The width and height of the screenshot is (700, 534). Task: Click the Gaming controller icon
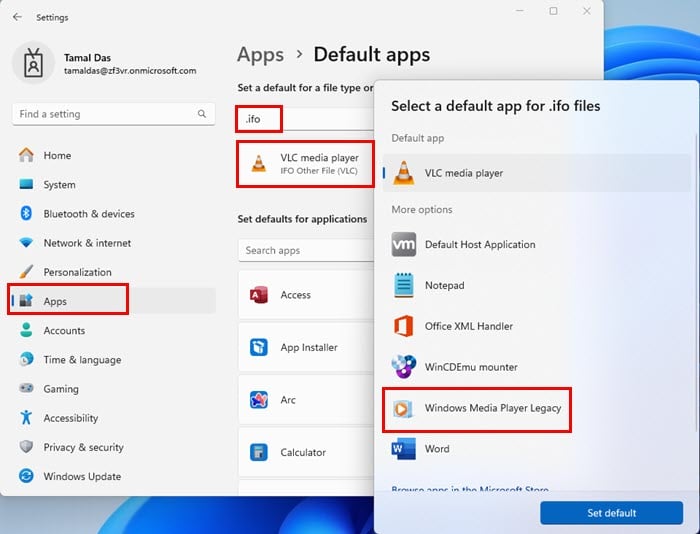26,388
